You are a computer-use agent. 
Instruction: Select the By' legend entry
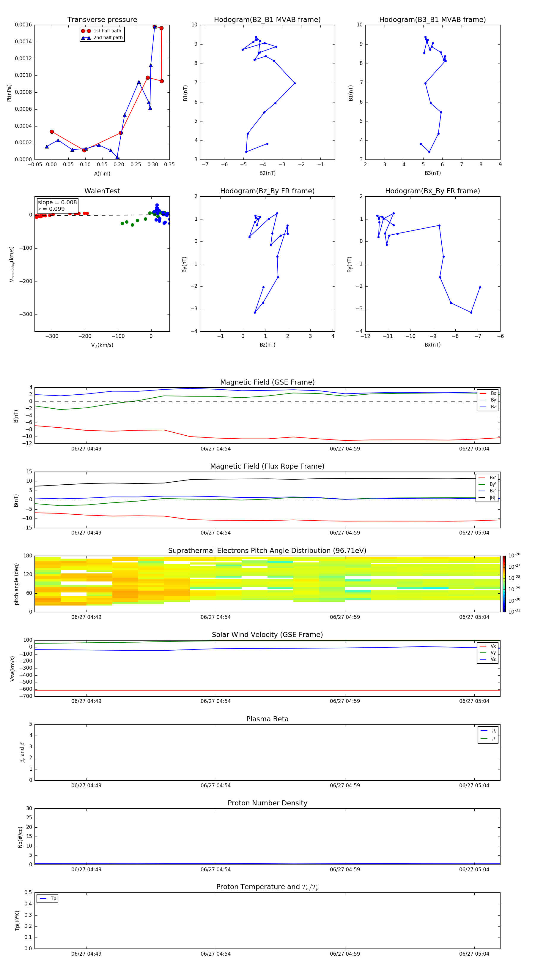click(487, 484)
